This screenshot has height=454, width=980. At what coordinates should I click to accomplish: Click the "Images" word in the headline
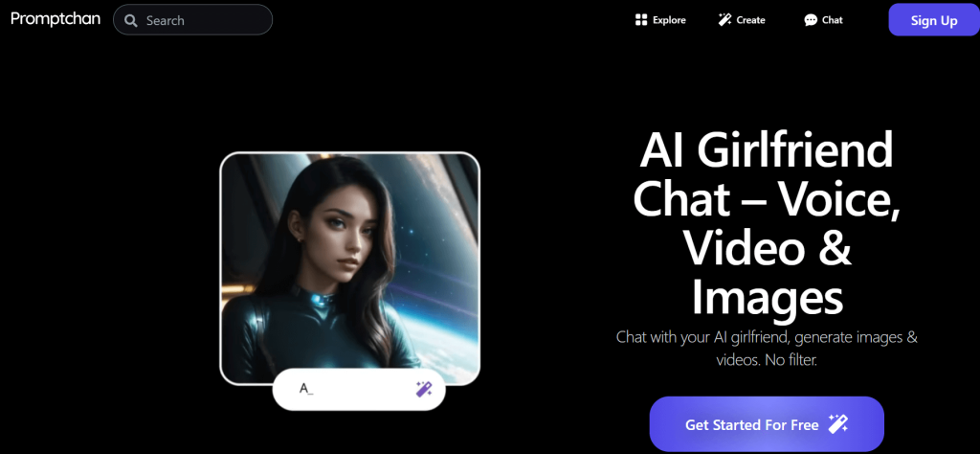[767, 298]
